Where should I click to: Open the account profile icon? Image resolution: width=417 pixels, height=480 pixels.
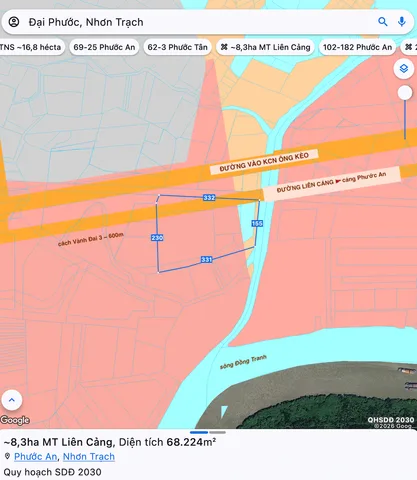(x=14, y=22)
